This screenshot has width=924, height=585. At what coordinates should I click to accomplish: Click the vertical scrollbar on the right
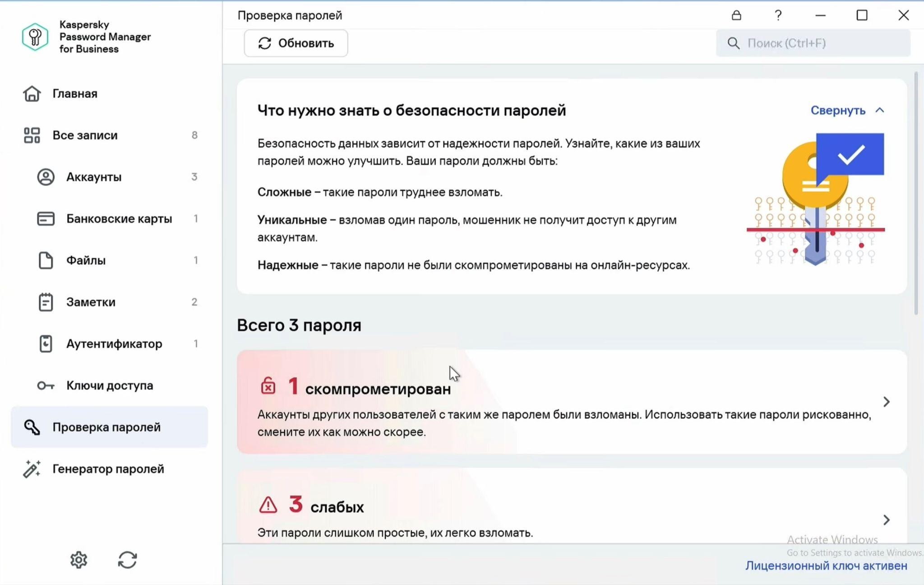coord(916,193)
